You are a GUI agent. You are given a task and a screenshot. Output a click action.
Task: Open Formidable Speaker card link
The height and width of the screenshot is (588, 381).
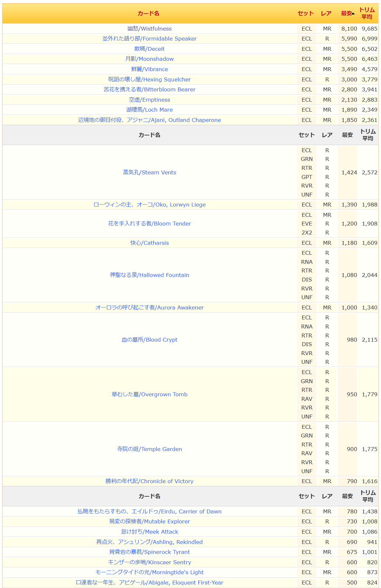(x=149, y=39)
